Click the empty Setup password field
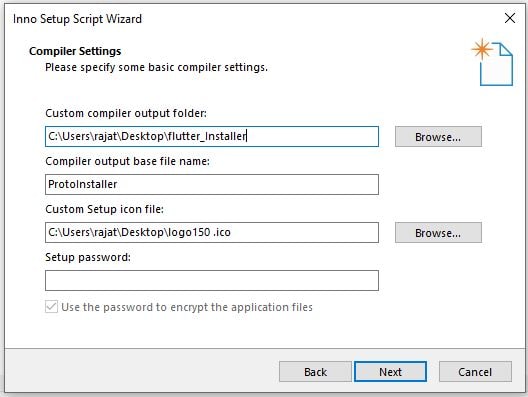This screenshot has height=397, width=528. [x=212, y=280]
